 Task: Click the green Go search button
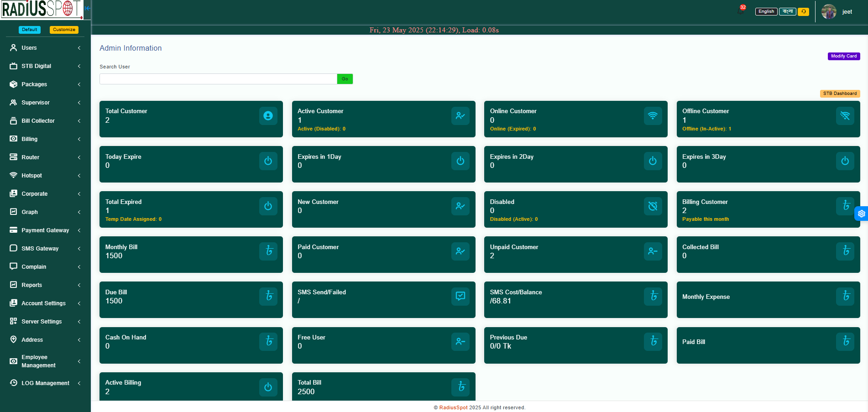(345, 79)
